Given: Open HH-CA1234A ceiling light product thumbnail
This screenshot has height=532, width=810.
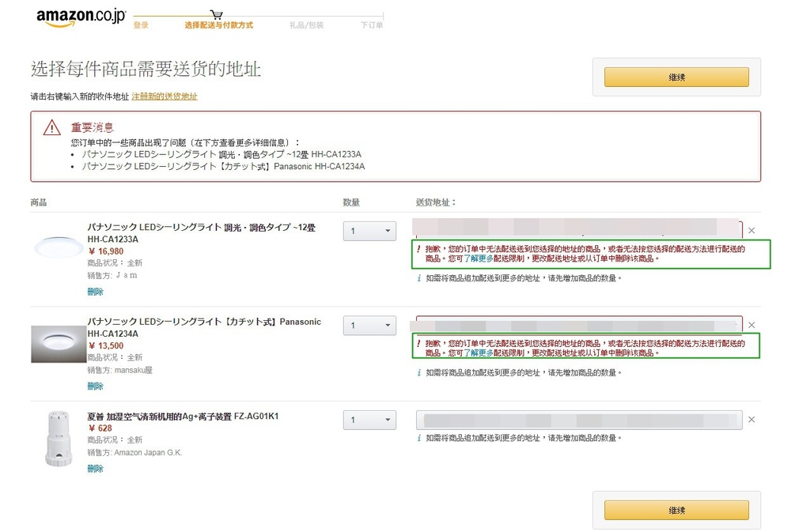Looking at the screenshot, I should tap(59, 344).
